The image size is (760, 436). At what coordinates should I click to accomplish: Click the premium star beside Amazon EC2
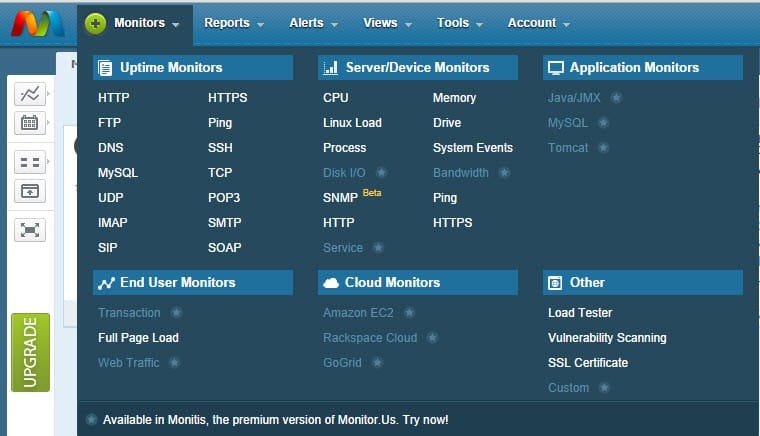click(x=410, y=312)
